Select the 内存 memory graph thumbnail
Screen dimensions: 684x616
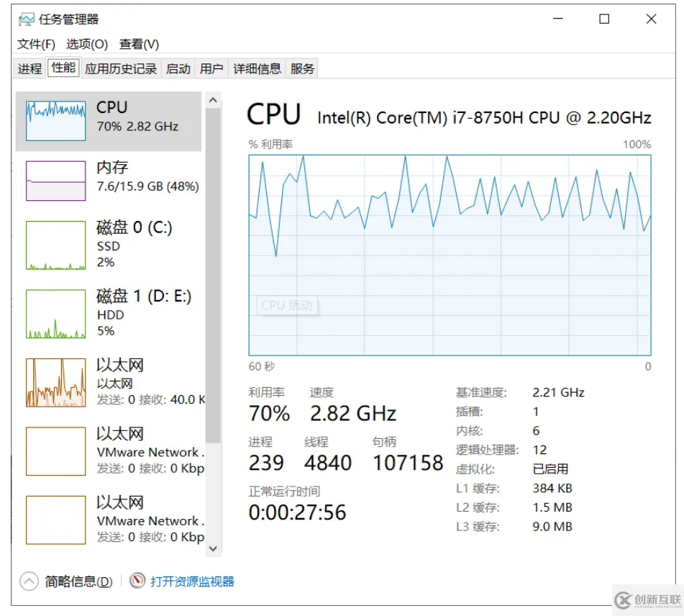click(55, 181)
